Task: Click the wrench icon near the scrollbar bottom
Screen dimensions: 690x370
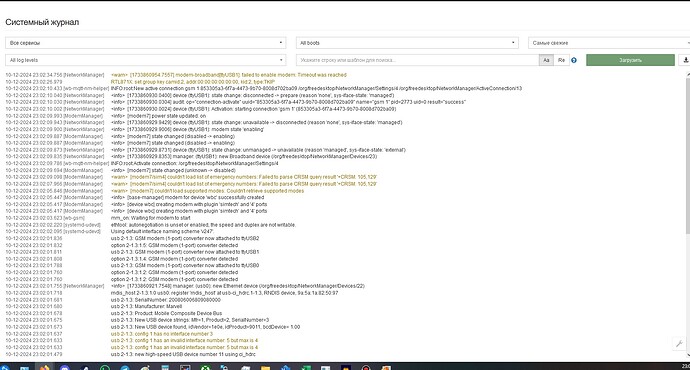Action: click(x=679, y=344)
